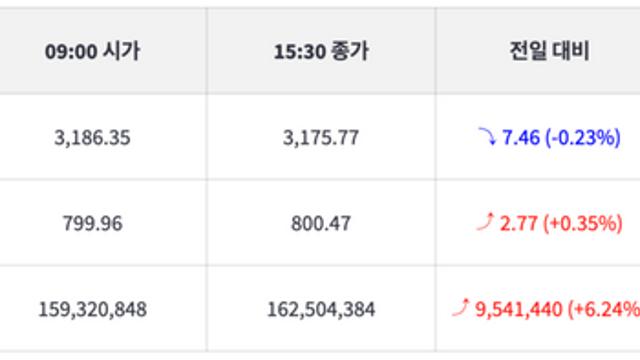Click the 2.77 point change number
Image resolution: width=640 pixels, height=360 pixels.
[518, 223]
